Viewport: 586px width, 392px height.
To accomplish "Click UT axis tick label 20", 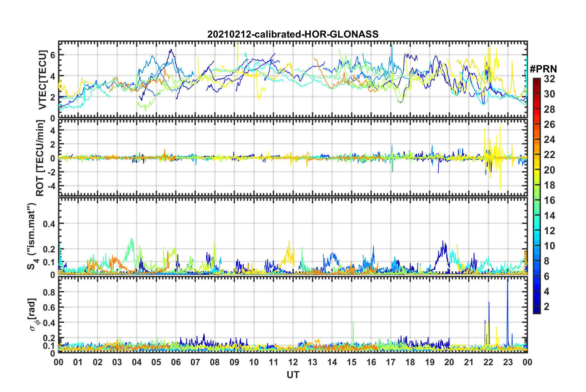I will (x=449, y=362).
